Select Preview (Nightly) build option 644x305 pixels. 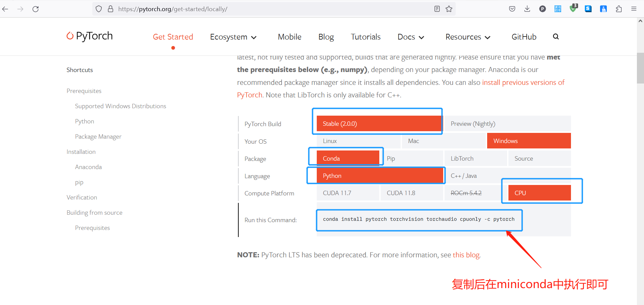(507, 124)
